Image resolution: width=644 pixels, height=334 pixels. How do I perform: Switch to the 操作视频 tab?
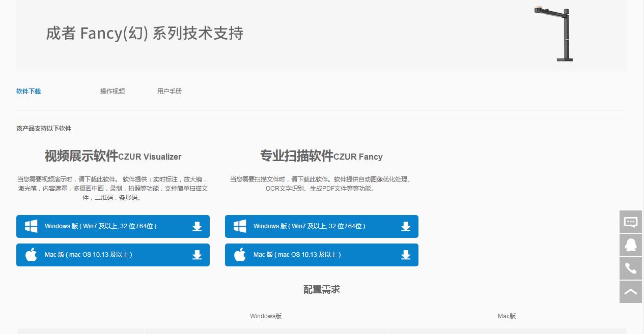coord(113,91)
